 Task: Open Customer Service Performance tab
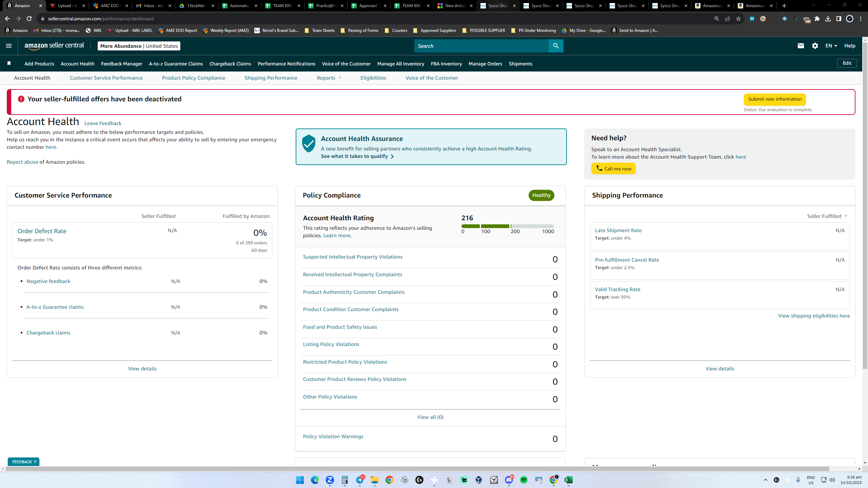pos(106,78)
